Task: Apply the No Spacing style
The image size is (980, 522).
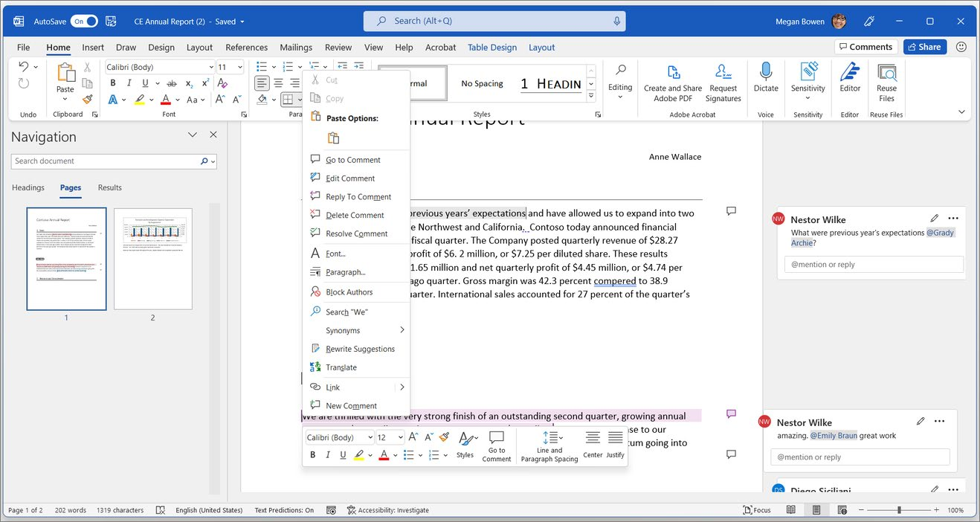Action: (x=482, y=83)
